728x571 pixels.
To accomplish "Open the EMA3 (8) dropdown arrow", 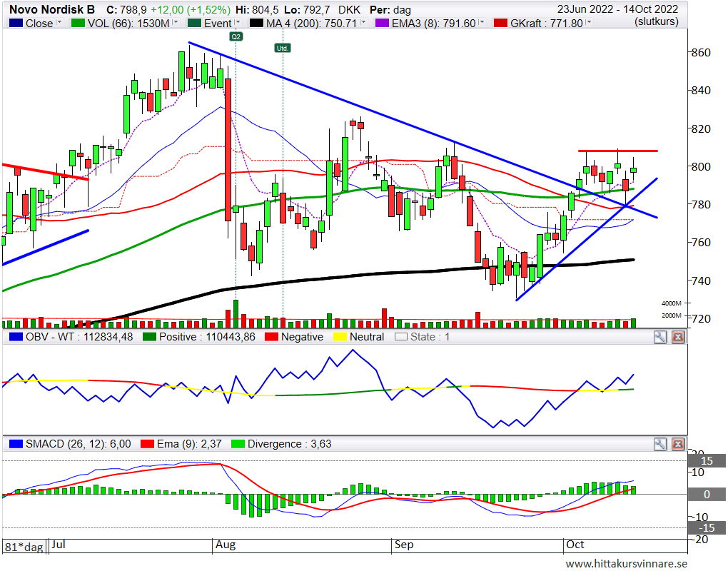I will click(482, 22).
